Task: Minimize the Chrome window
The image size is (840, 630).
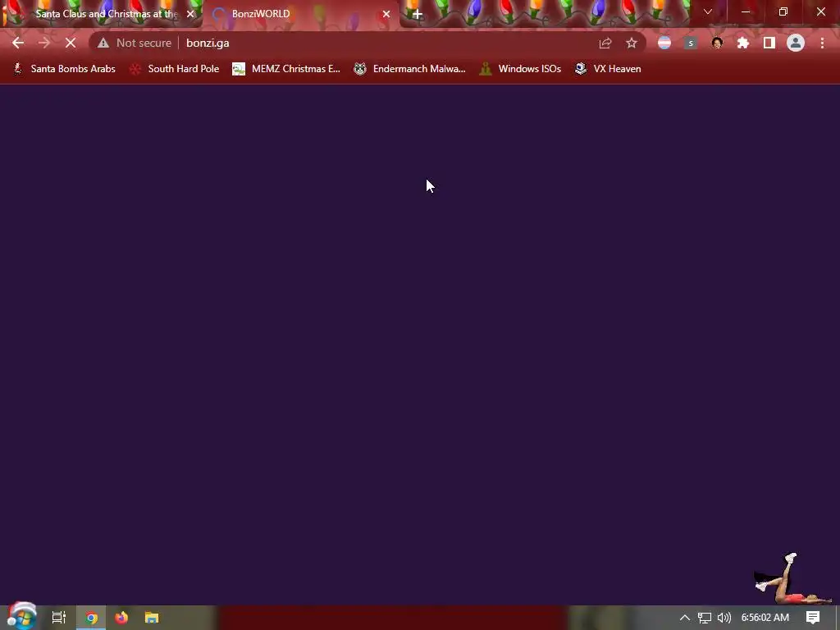Action: [x=746, y=11]
